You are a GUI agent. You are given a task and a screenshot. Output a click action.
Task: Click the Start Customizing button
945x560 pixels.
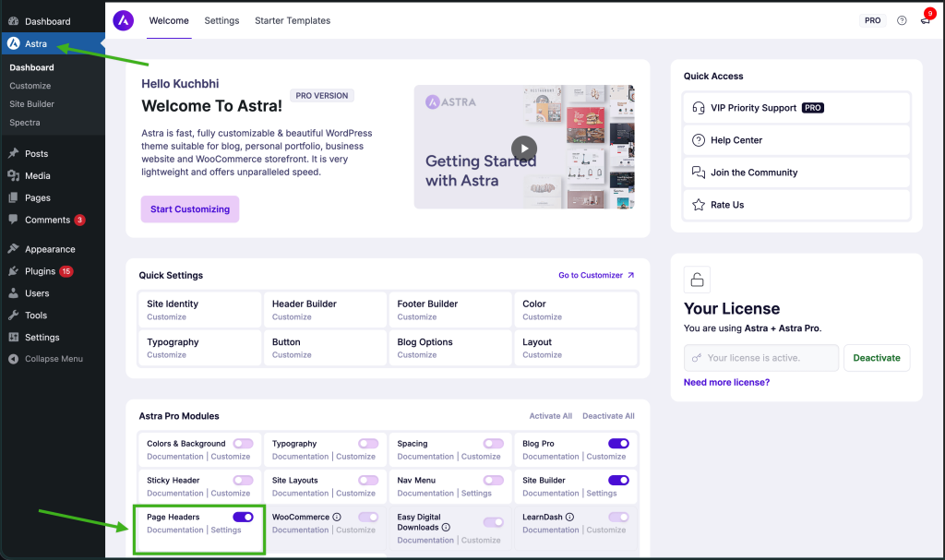189,209
